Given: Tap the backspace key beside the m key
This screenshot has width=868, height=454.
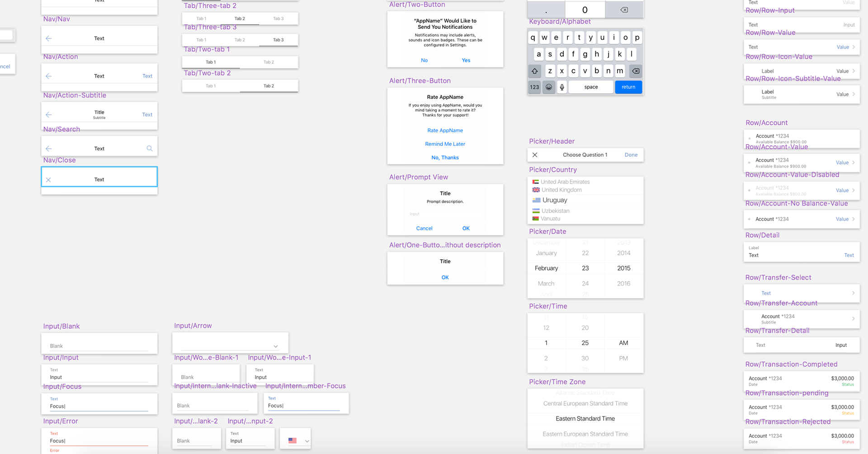Looking at the screenshot, I should point(636,71).
